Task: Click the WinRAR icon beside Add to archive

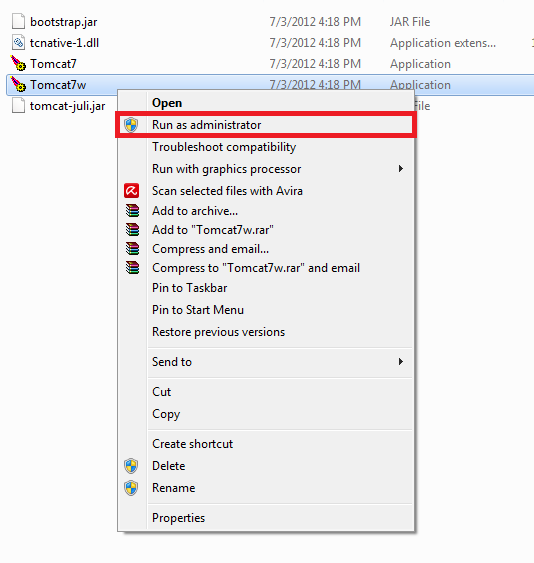Action: pyautogui.click(x=132, y=211)
